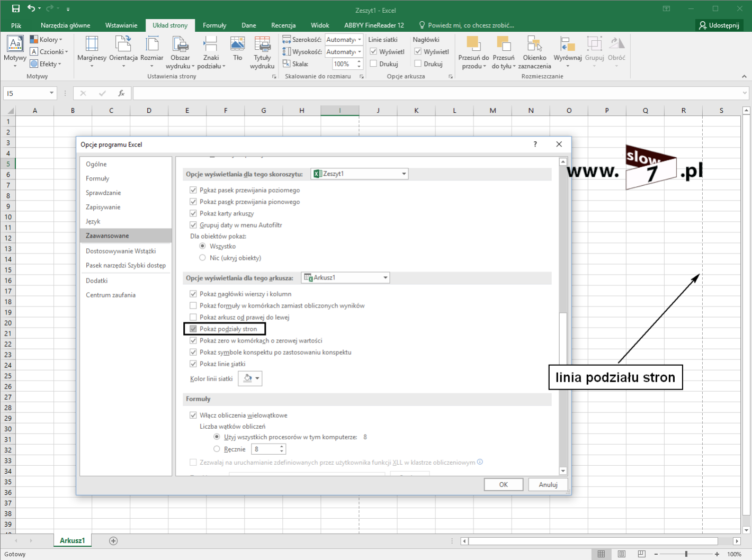Viewport: 752px width, 560px height.
Task: Toggle Pokaż linie siatki checkbox
Action: click(193, 364)
